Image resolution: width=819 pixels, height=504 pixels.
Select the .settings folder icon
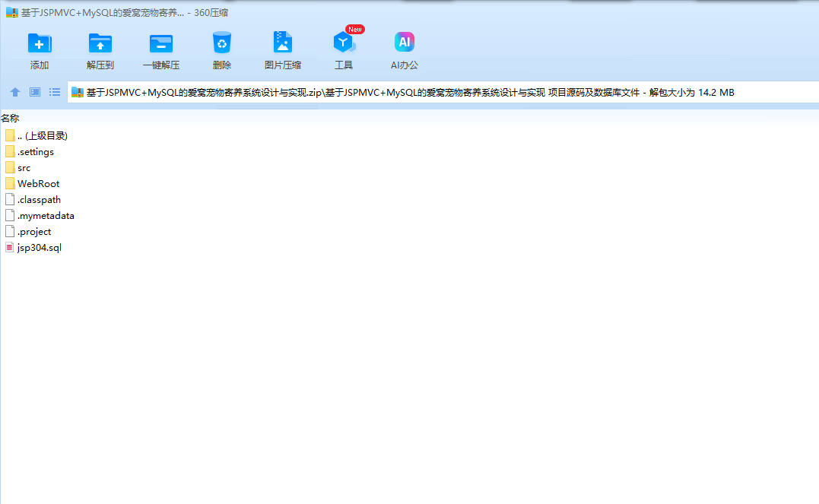[x=10, y=151]
